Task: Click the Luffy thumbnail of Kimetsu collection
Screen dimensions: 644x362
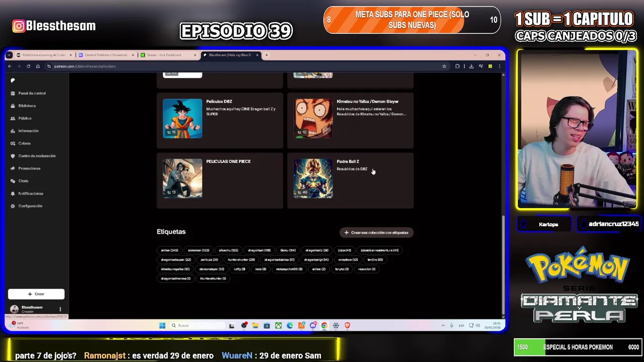Action: (x=313, y=118)
